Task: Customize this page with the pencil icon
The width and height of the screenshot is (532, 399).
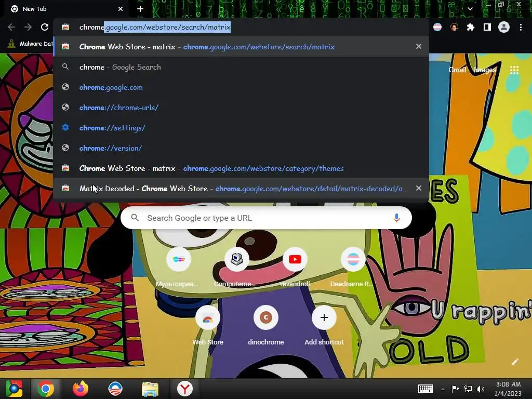Action: (515, 362)
